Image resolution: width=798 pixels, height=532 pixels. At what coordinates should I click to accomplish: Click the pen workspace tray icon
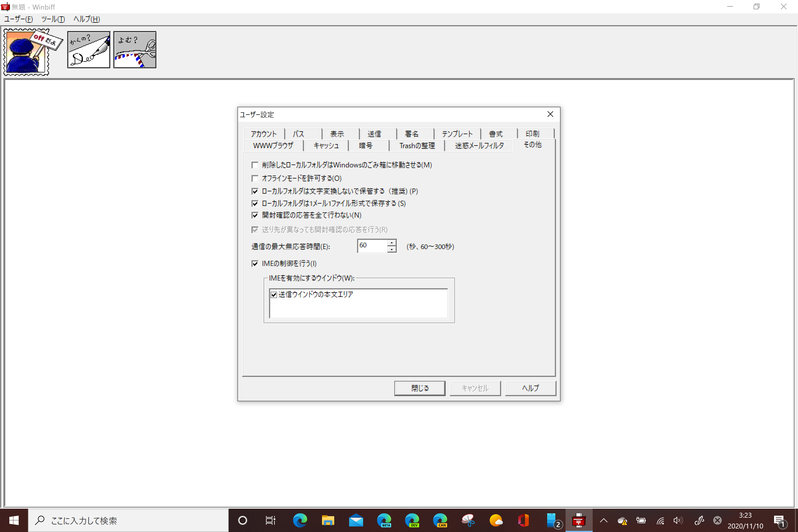pos(699,520)
